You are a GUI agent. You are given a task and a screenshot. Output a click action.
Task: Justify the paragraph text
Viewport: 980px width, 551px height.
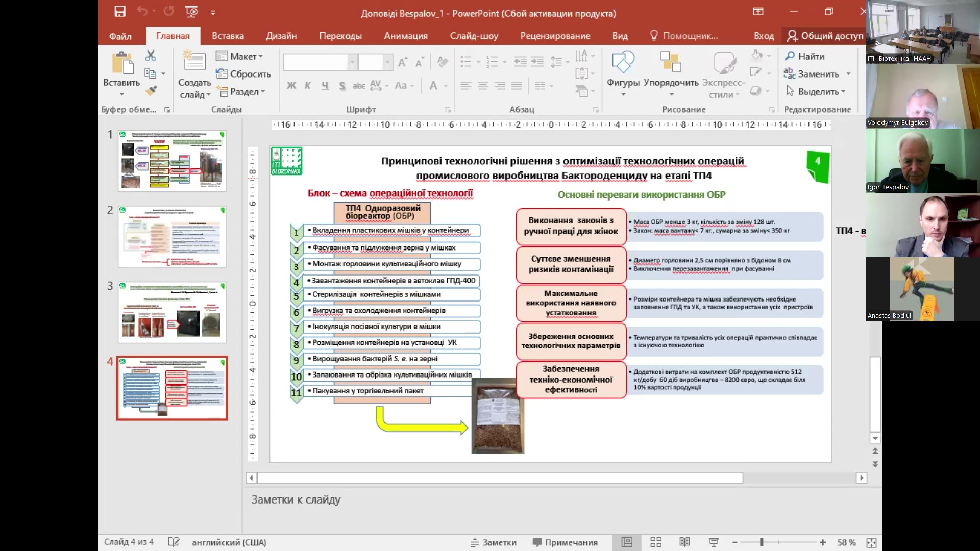[x=517, y=85]
